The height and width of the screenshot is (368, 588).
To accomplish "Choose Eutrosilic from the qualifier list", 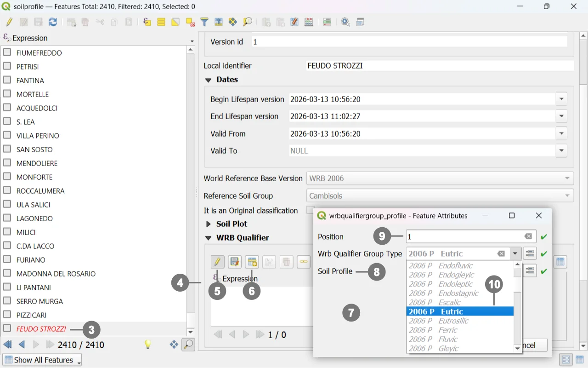I will click(x=452, y=321).
